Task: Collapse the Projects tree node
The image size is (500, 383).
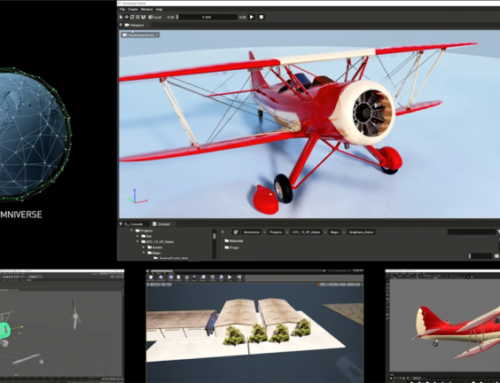Action: 131,230
